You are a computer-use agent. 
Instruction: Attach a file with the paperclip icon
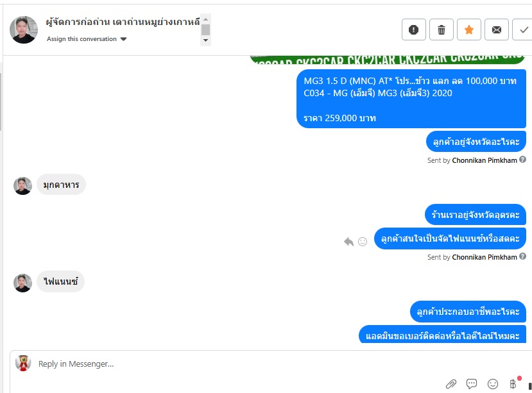[x=451, y=384]
